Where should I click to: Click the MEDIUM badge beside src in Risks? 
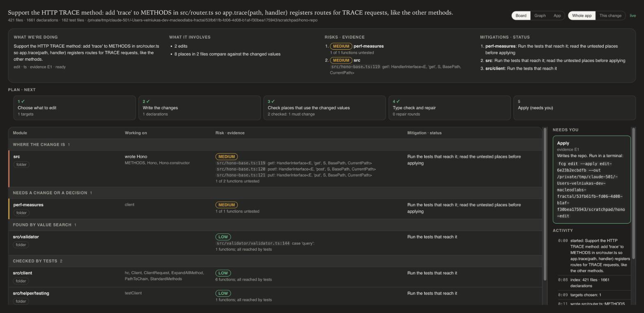pos(341,60)
